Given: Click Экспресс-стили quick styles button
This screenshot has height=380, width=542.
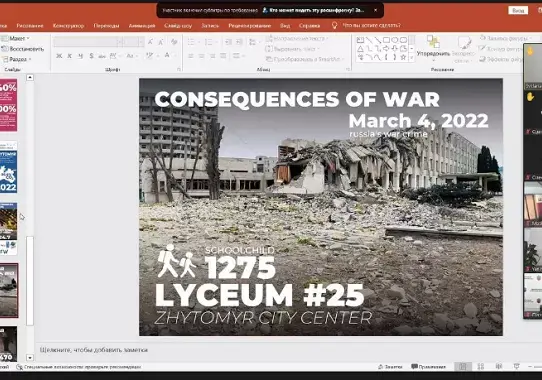Looking at the screenshot, I should [463, 49].
